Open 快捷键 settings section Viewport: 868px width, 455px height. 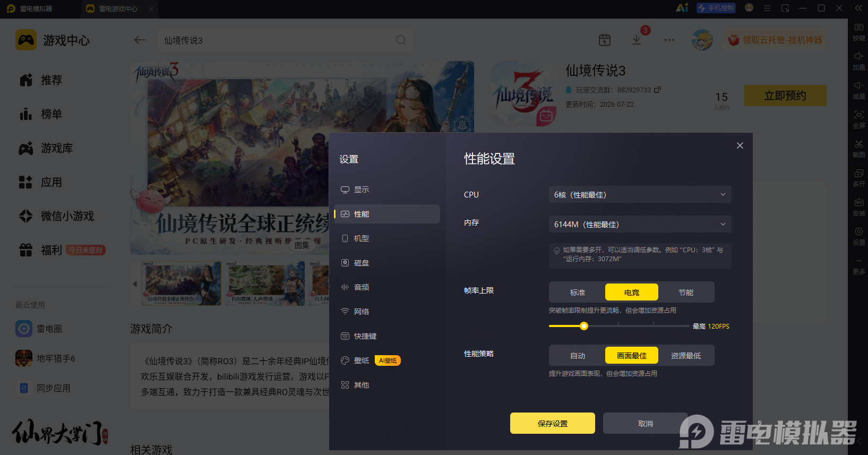click(x=387, y=336)
